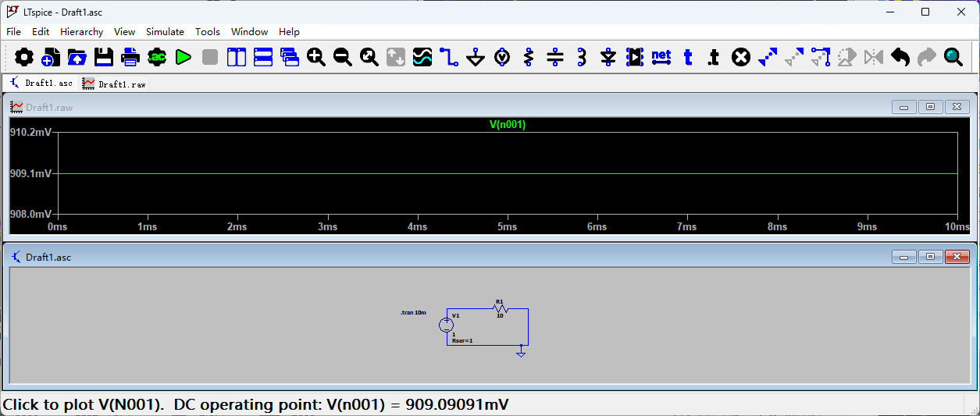
Task: Select the Drag tool with wires
Action: pyautogui.click(x=821, y=57)
